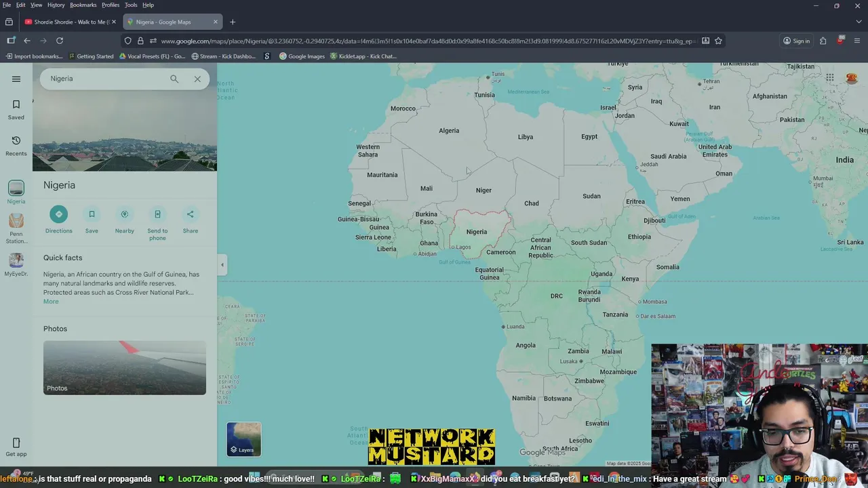Screen dimensions: 868x488
Task: Open Google Images bookmark
Action: pyautogui.click(x=302, y=56)
